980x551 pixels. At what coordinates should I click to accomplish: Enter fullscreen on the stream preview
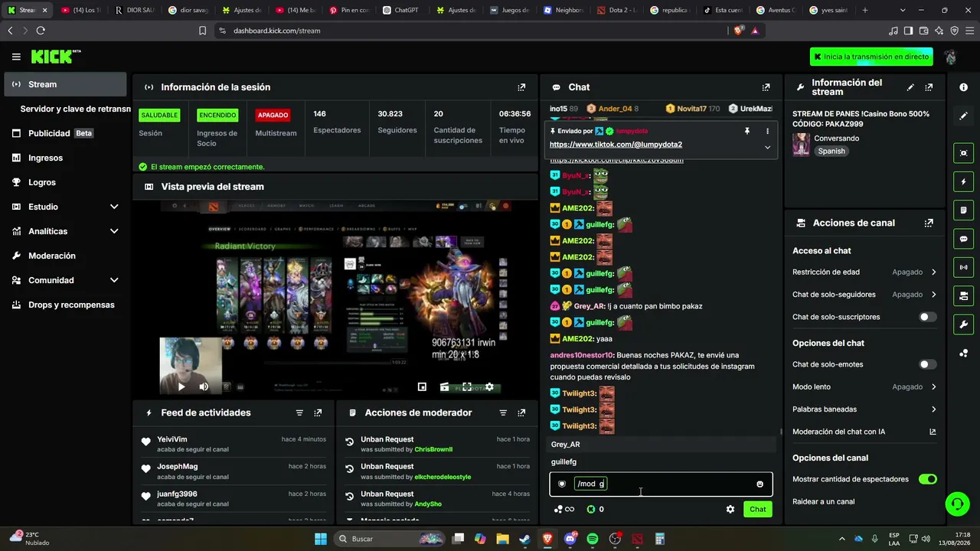pyautogui.click(x=467, y=387)
